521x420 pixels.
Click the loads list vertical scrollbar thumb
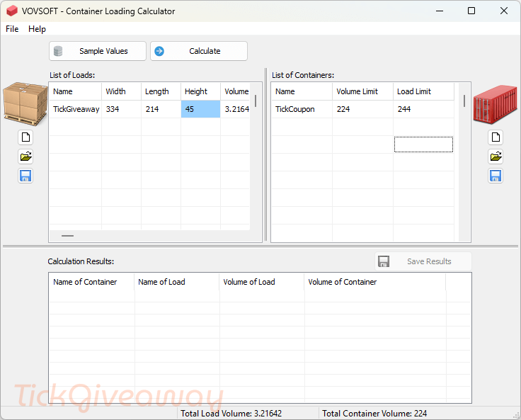click(256, 101)
